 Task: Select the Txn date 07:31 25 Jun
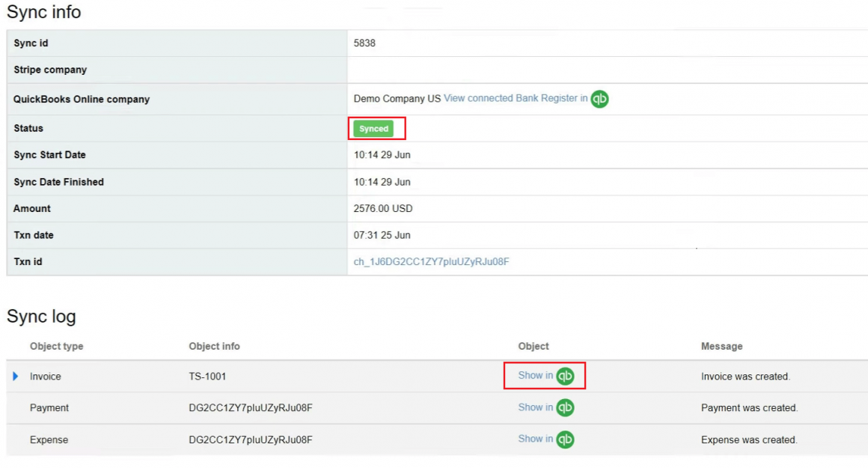click(x=383, y=235)
